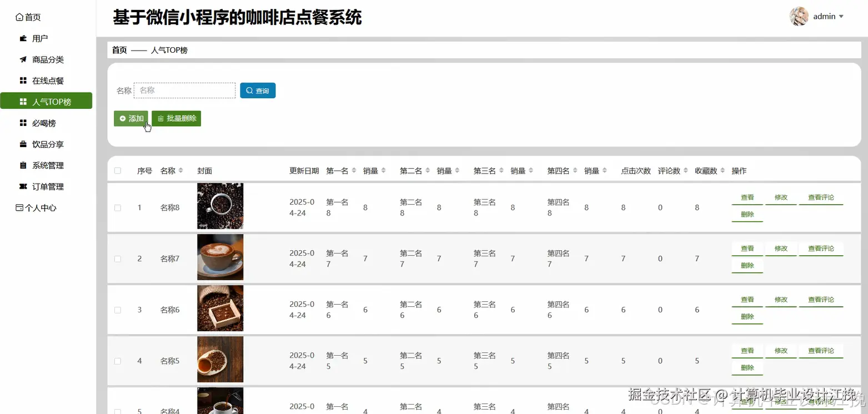Sort by 名称 column arrows
Viewport: 868px width, 414px height.
click(180, 170)
